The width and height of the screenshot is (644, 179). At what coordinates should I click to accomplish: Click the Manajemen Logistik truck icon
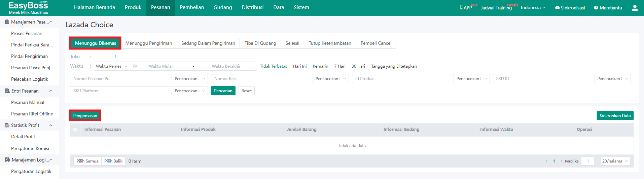point(7,160)
